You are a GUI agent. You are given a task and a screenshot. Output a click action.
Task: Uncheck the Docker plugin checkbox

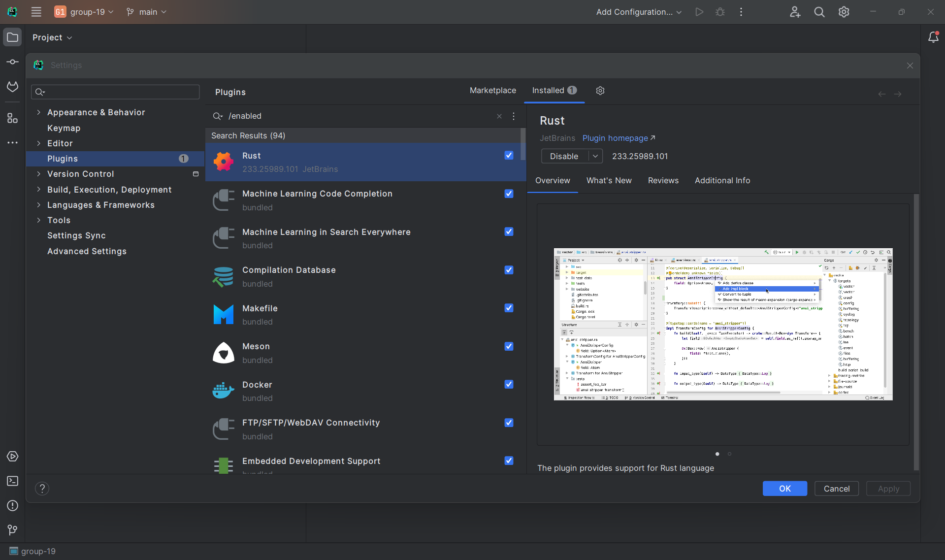pos(509,384)
